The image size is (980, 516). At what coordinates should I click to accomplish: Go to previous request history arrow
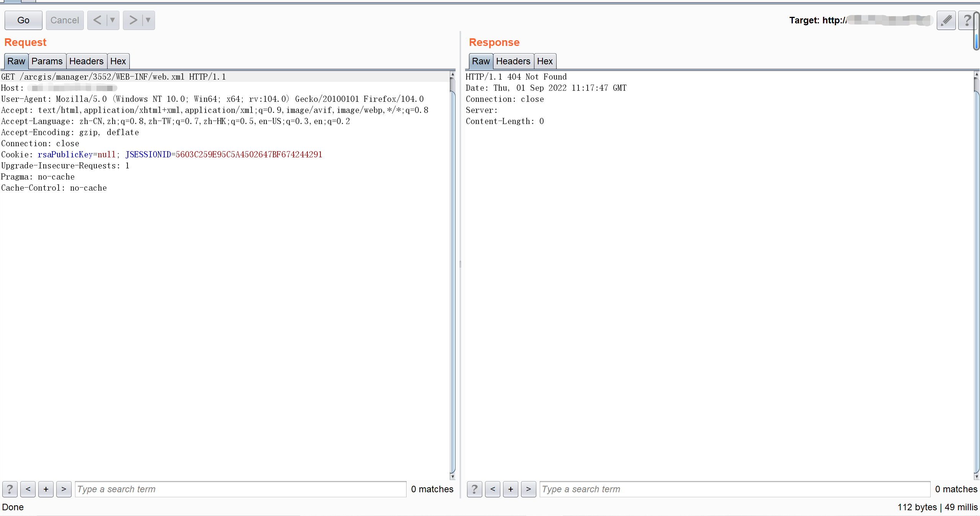point(97,20)
